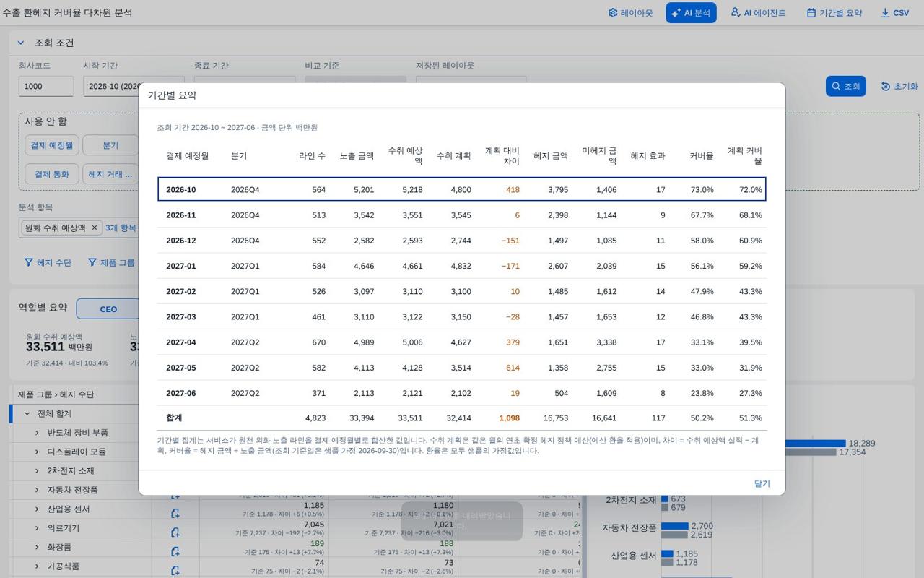The image size is (924, 578).
Task: Open the 3개 항목 link
Action: 121,228
